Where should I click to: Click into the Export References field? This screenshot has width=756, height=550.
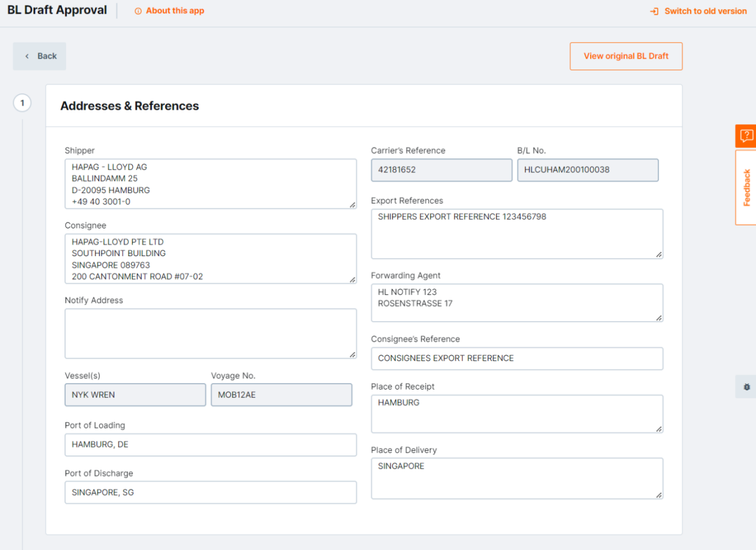[x=517, y=234]
